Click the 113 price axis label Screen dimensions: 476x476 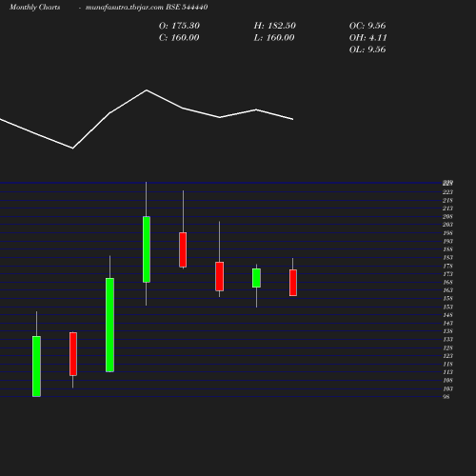(447, 372)
